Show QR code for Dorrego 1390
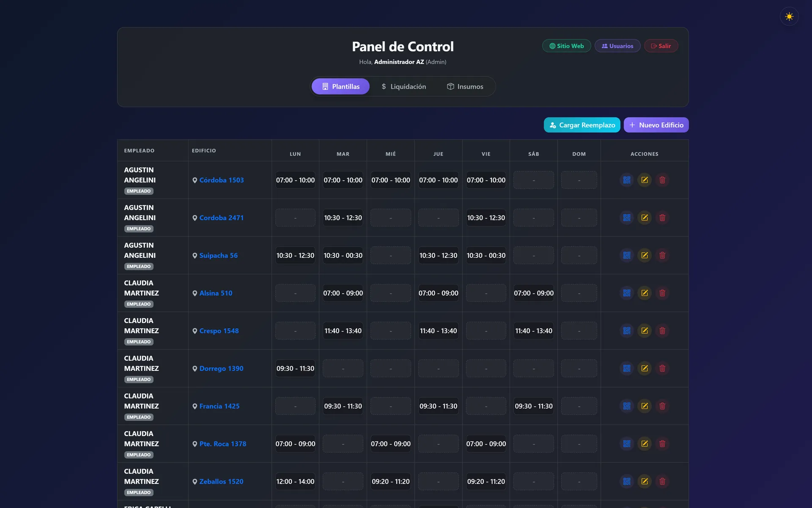Viewport: 812px width, 508px height. tap(627, 368)
